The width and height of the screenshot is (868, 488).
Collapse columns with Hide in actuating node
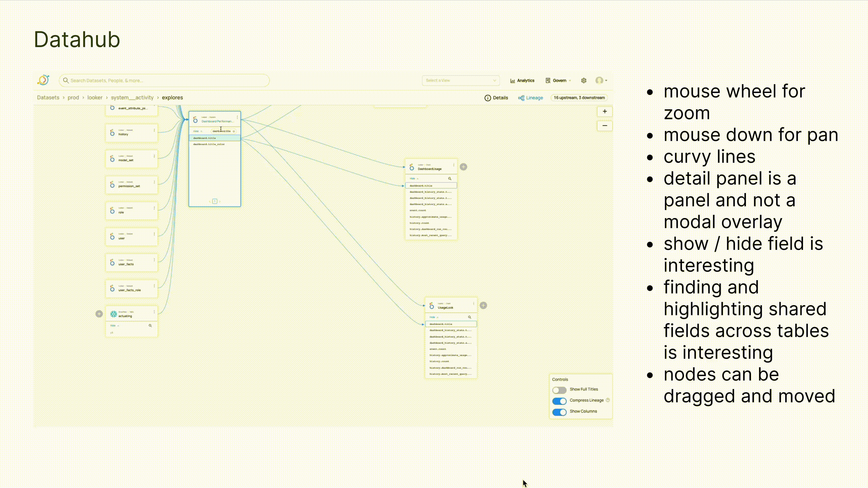[115, 326]
